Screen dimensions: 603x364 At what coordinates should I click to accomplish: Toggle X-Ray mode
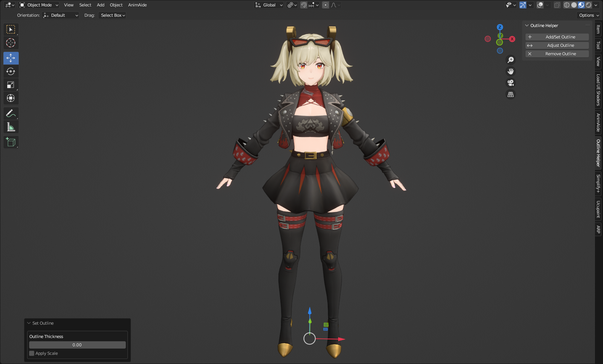click(x=557, y=5)
